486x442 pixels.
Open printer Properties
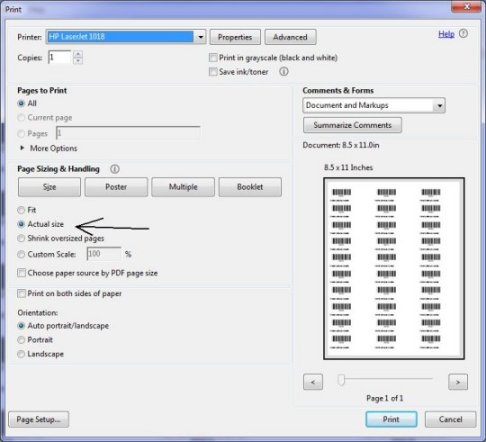point(235,37)
